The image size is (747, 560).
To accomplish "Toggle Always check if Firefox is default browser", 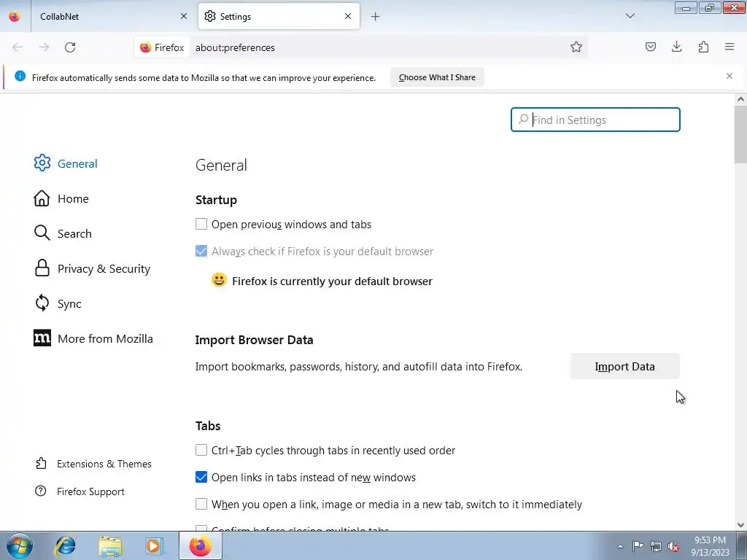I will point(201,251).
